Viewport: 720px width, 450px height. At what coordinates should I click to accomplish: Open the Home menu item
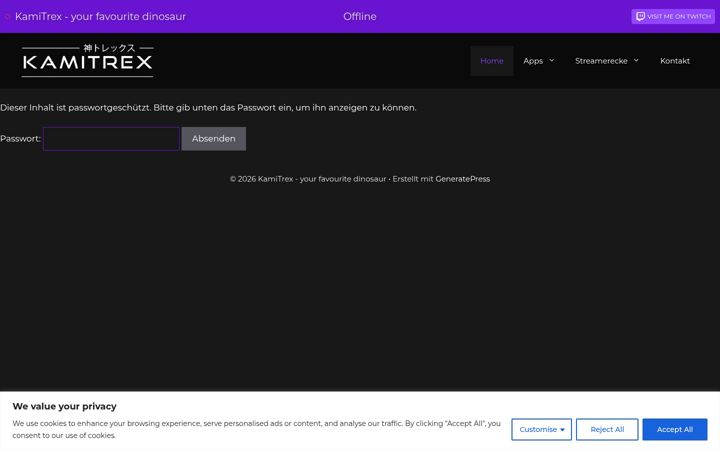click(492, 61)
